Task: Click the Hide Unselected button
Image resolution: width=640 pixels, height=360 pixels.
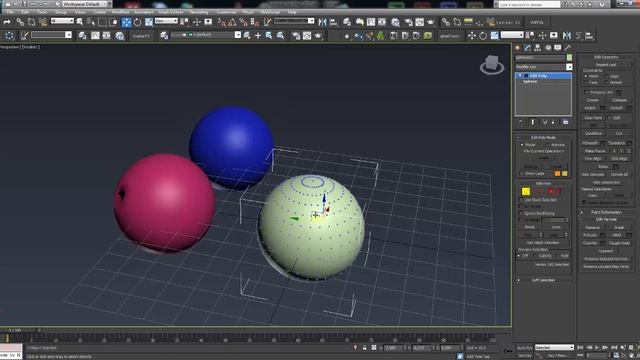Action: 606,182
